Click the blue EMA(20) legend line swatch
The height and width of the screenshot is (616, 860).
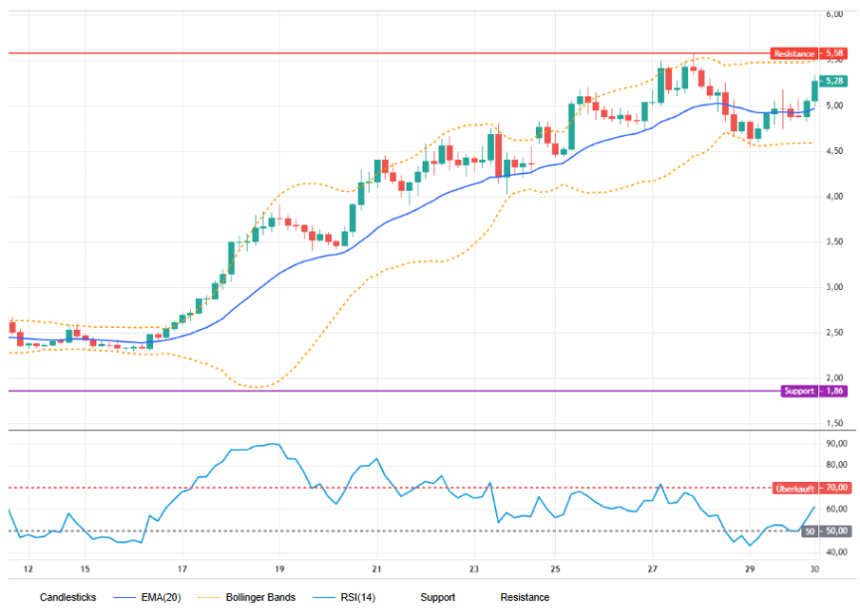(124, 597)
